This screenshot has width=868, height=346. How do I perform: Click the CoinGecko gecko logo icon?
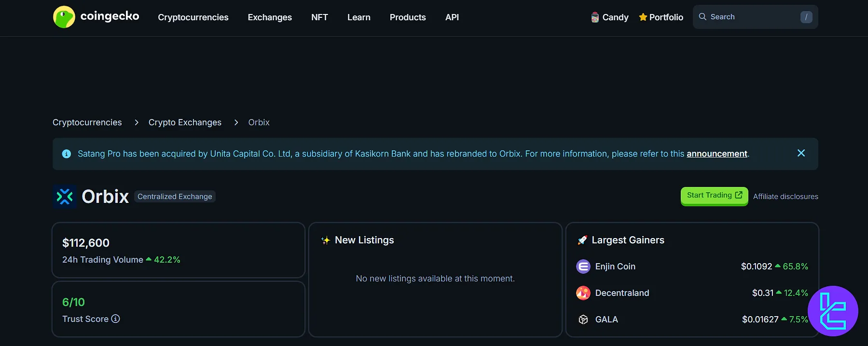(64, 17)
